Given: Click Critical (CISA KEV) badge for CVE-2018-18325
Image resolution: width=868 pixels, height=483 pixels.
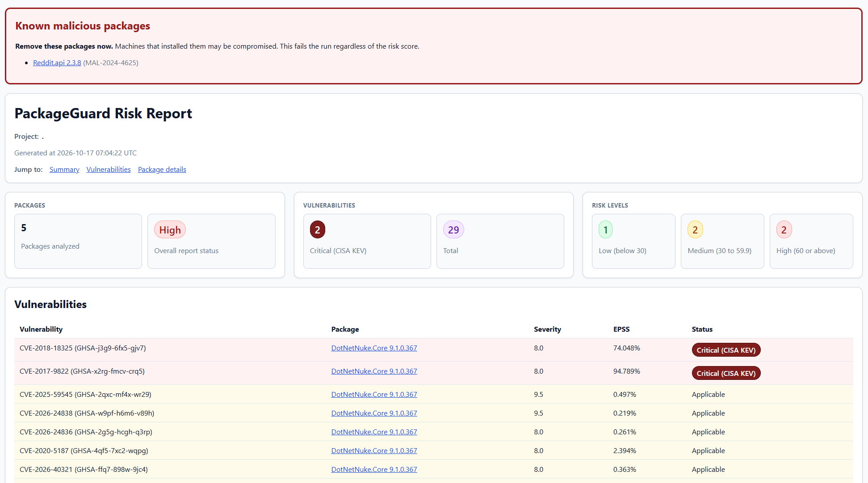Looking at the screenshot, I should pos(726,350).
